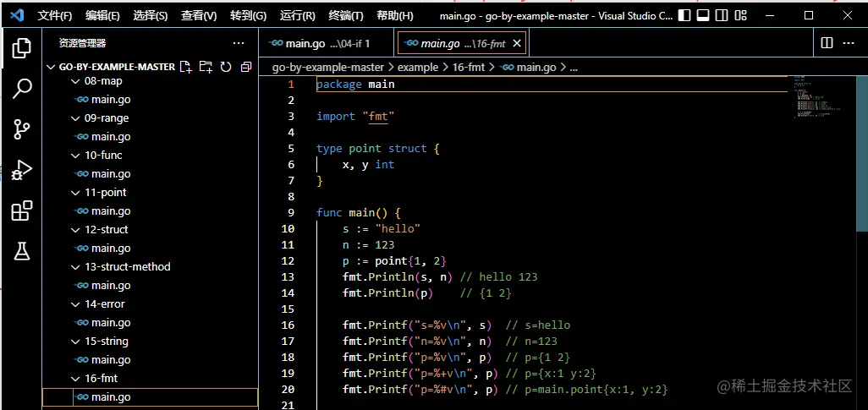Click 16-fmt in the breadcrumb path

(469, 68)
